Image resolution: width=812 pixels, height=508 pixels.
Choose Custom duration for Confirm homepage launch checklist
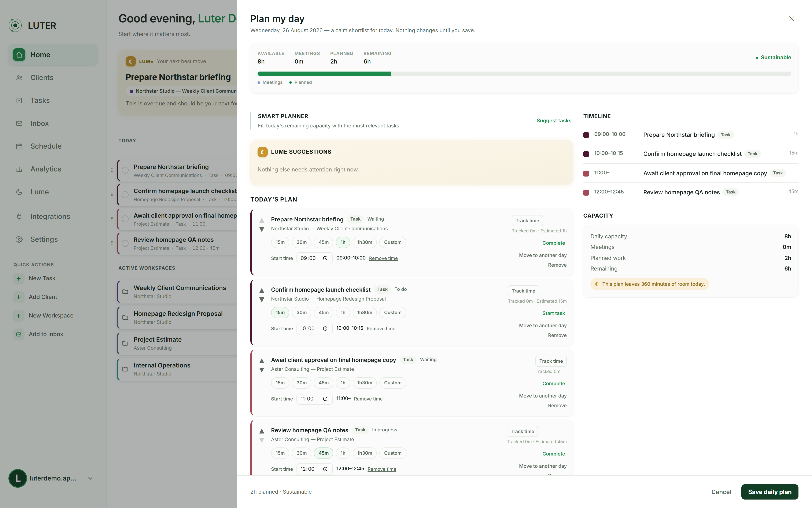click(393, 312)
